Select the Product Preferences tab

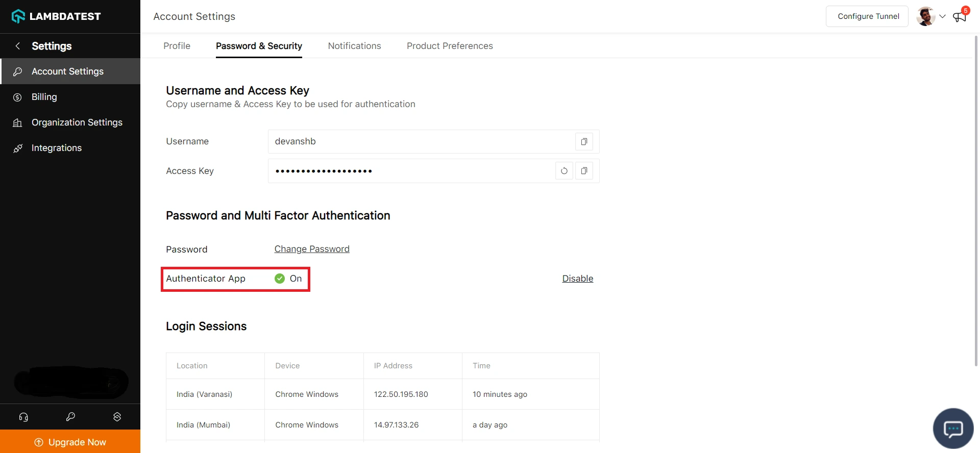pos(449,46)
